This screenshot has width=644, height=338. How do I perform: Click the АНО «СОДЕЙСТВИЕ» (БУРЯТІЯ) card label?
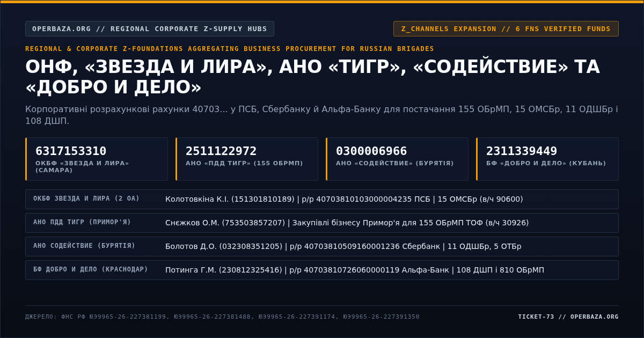click(x=395, y=163)
